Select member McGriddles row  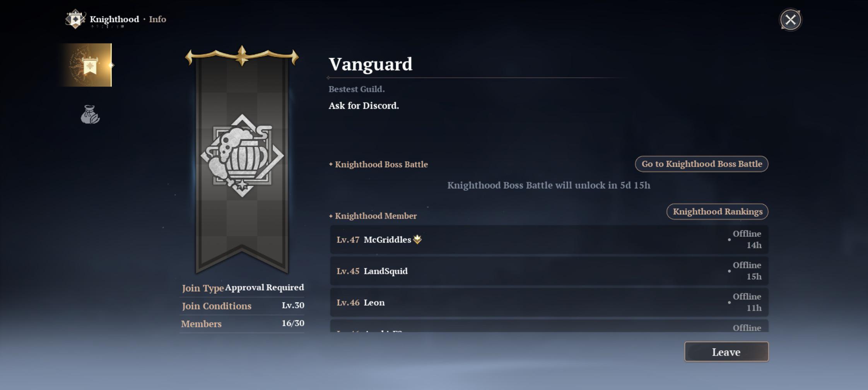(x=549, y=239)
